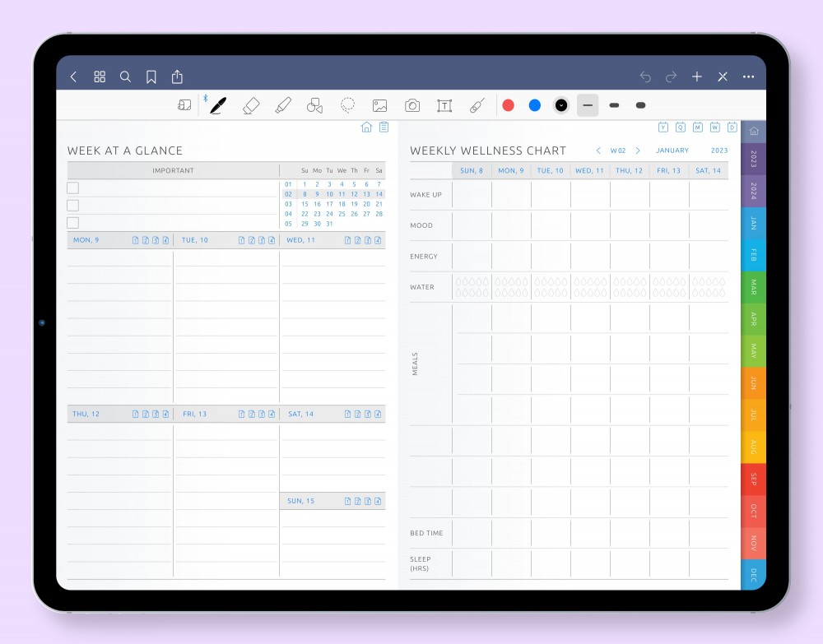The width and height of the screenshot is (823, 644).
Task: Open the MON, 9 day link
Action: tap(86, 240)
